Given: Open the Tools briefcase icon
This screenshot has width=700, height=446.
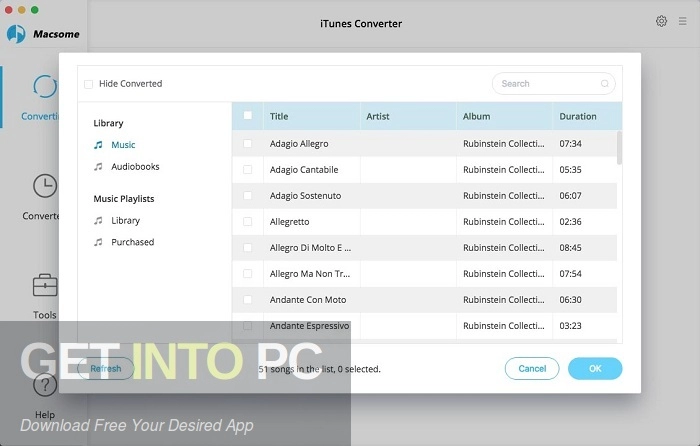Looking at the screenshot, I should pyautogui.click(x=45, y=285).
